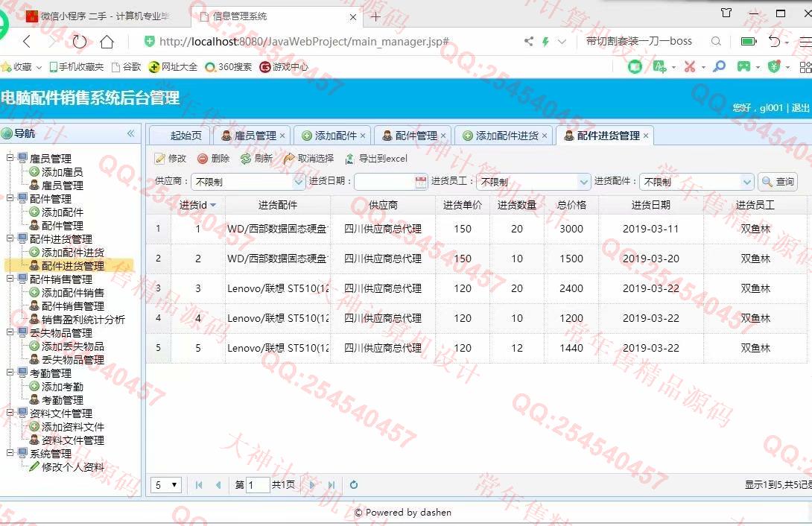812x526 pixels.
Task: Open the page size selector
Action: 167,485
